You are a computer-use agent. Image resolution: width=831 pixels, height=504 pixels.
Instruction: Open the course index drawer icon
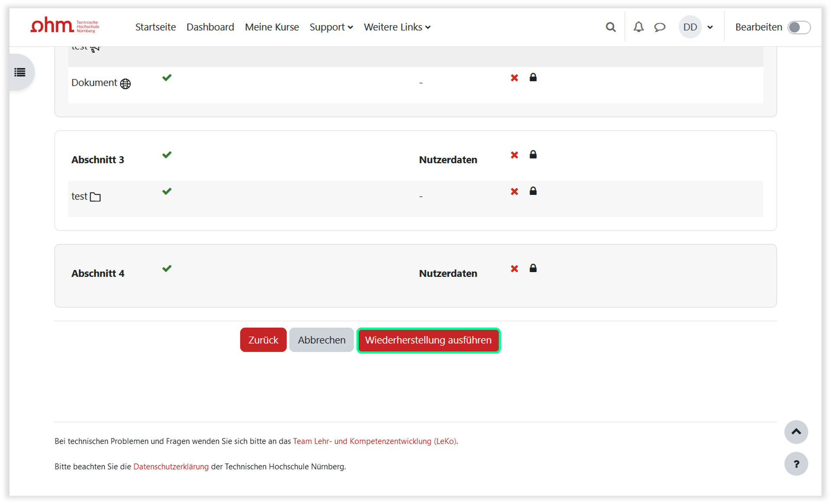pos(20,72)
